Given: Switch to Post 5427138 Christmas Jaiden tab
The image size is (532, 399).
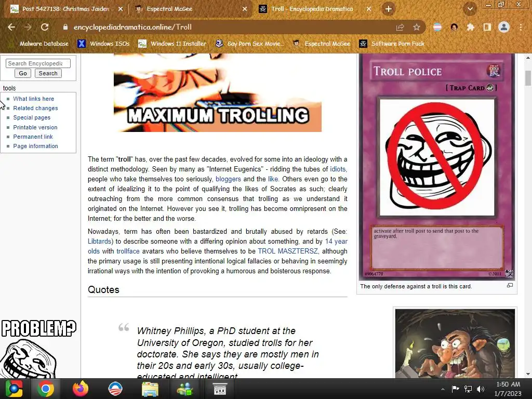Looking at the screenshot, I should (66, 9).
